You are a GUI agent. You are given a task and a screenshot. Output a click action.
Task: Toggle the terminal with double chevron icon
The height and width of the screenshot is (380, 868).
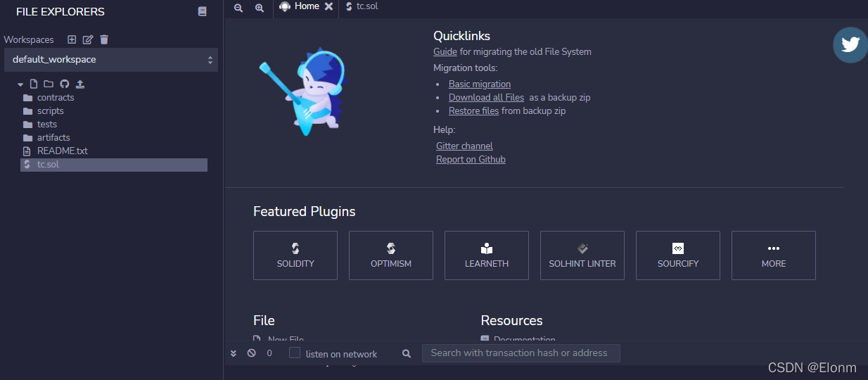tap(234, 353)
